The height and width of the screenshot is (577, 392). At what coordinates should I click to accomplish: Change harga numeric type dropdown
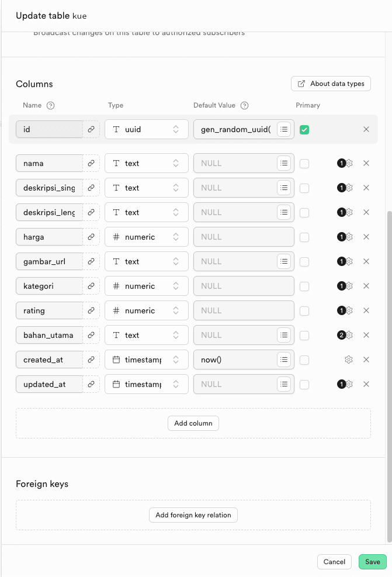[x=147, y=237]
